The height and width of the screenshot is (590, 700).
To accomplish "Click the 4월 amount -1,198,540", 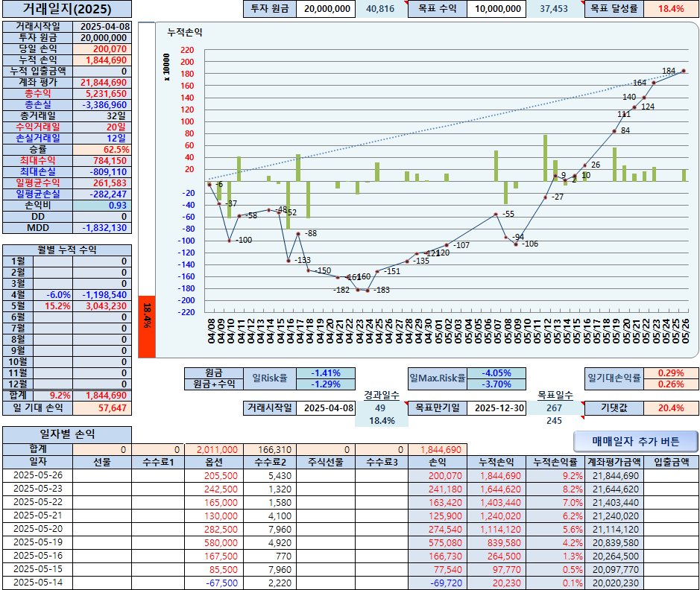I will point(102,295).
